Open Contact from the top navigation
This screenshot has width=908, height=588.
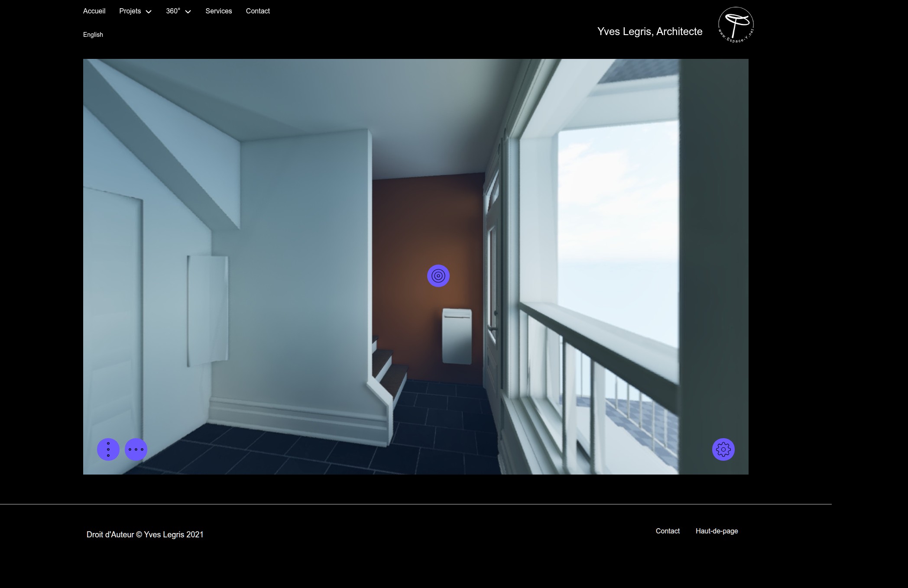[x=258, y=11]
